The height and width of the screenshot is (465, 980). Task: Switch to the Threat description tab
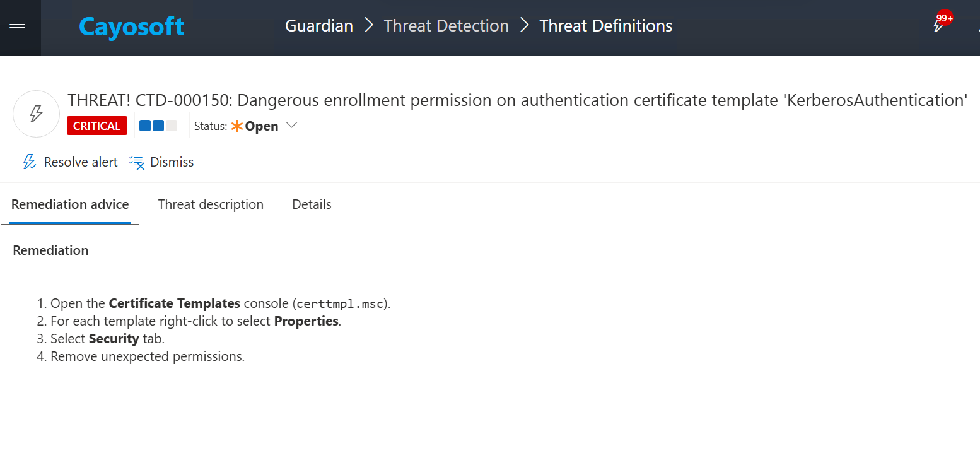point(211,204)
